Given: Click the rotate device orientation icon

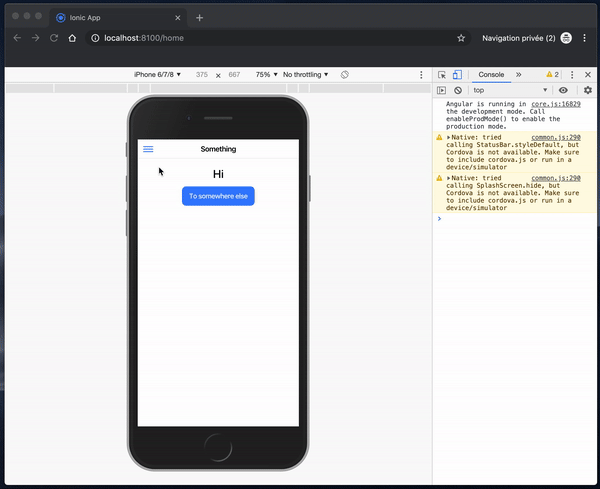Looking at the screenshot, I should (344, 75).
